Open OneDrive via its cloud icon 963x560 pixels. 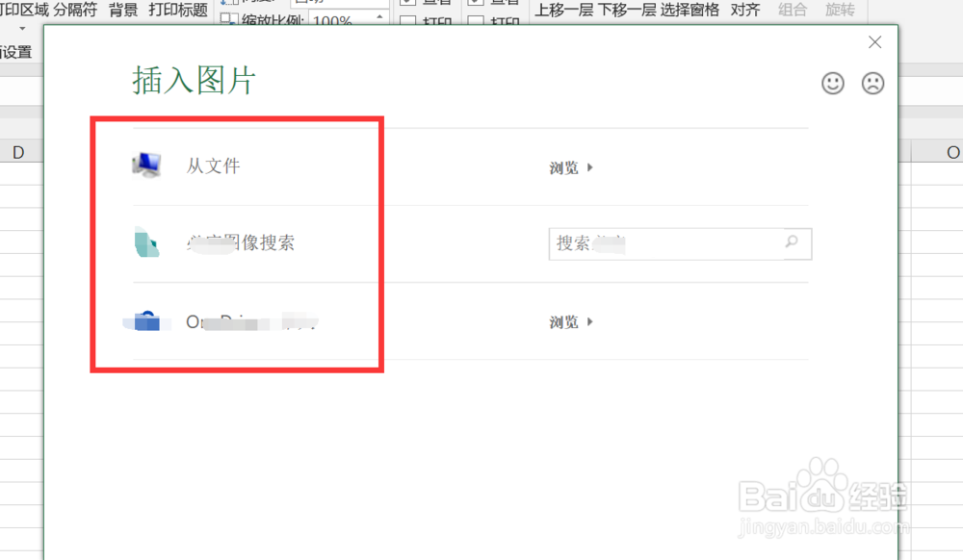click(145, 321)
